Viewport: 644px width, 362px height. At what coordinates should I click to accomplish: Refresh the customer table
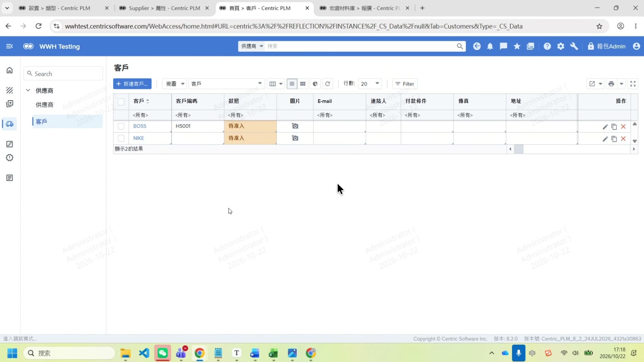[328, 84]
